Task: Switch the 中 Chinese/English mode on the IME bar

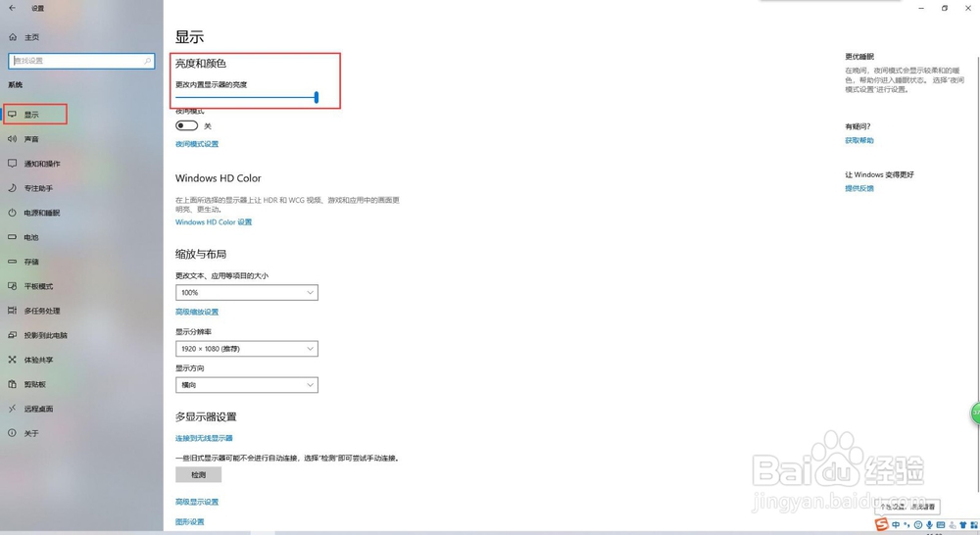Action: tap(896, 525)
